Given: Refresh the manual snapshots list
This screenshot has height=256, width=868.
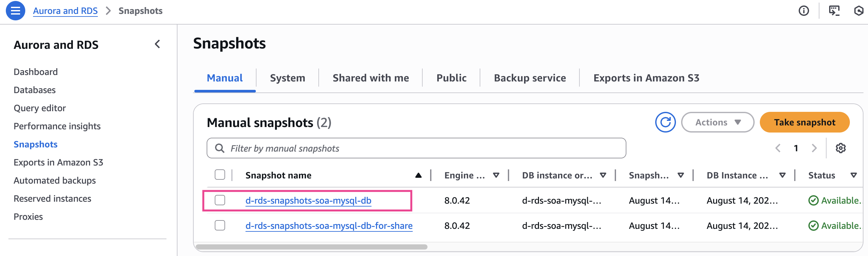Looking at the screenshot, I should point(665,122).
